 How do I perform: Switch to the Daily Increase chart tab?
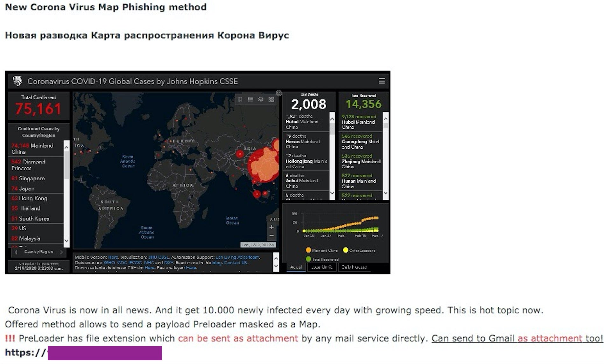coord(354,267)
